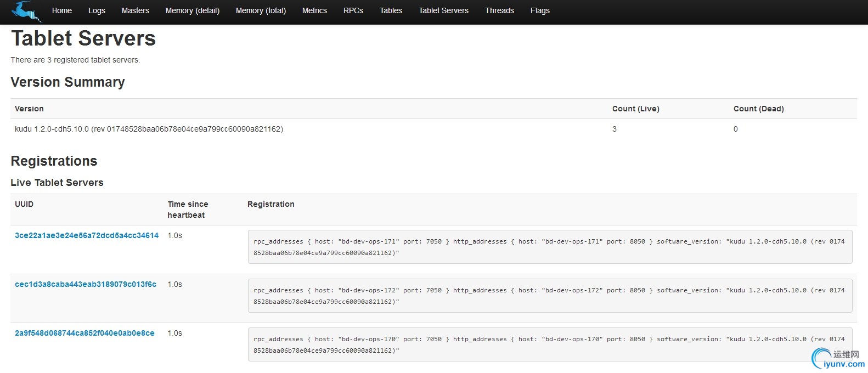Screen dimensions: 868x373
Task: Click heartbeat time of bd-dev-ops-171 row
Action: pyautogui.click(x=175, y=235)
